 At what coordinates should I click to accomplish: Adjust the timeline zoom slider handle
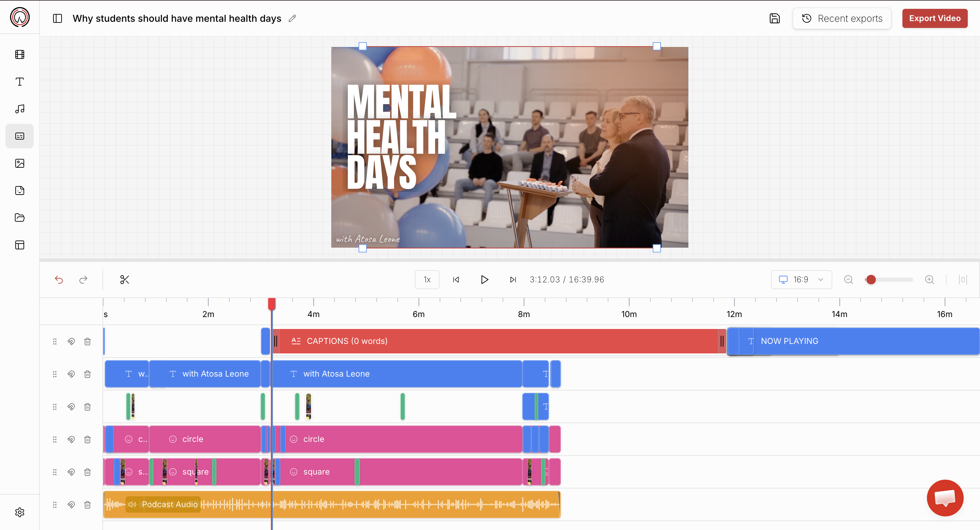(x=871, y=280)
